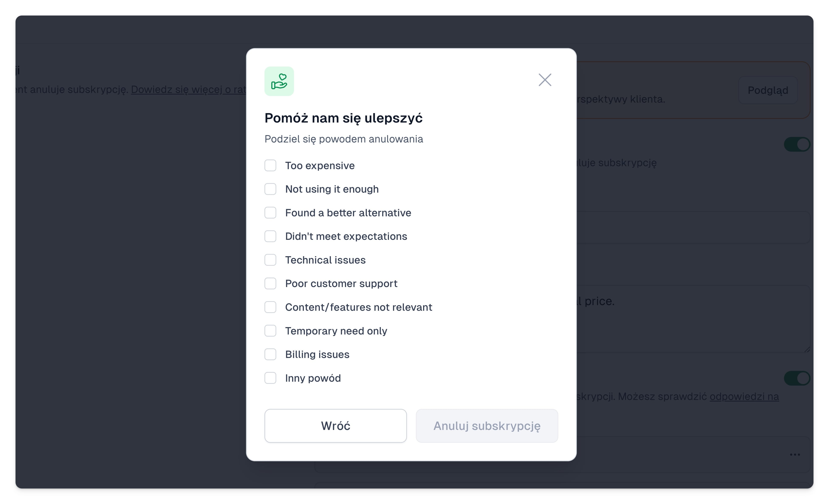Follow the odpowiedzi na link
Screen dimensions: 829x504
744,397
